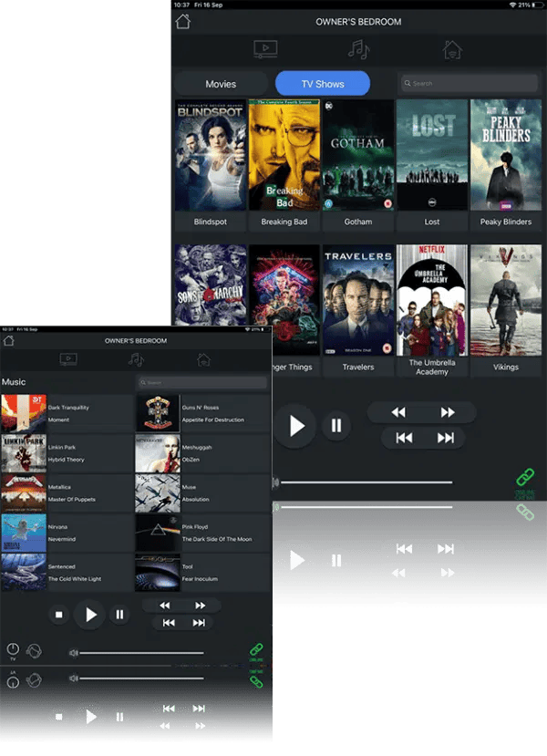Choose the Lost show poster
Screen dimensions: 547x756
click(x=432, y=155)
